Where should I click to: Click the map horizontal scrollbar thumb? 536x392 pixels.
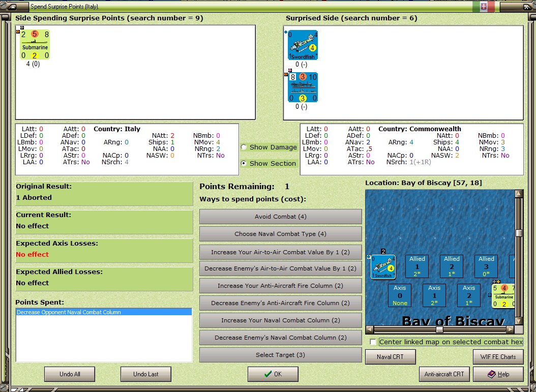(x=439, y=330)
